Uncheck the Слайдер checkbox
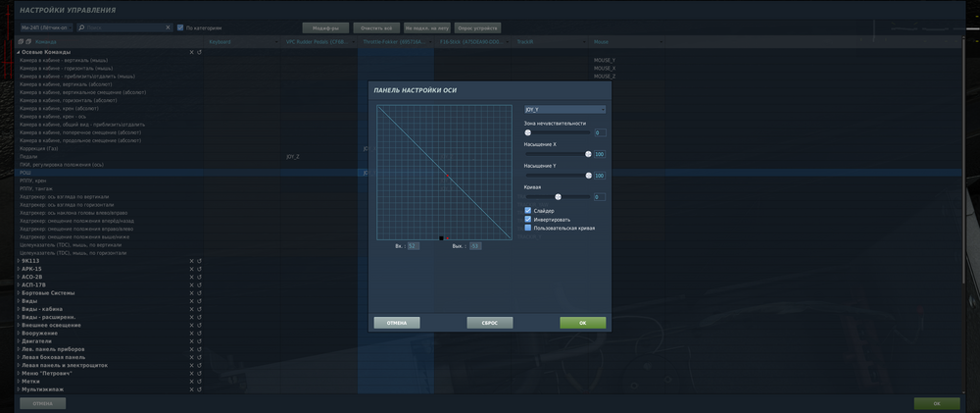 pos(528,211)
